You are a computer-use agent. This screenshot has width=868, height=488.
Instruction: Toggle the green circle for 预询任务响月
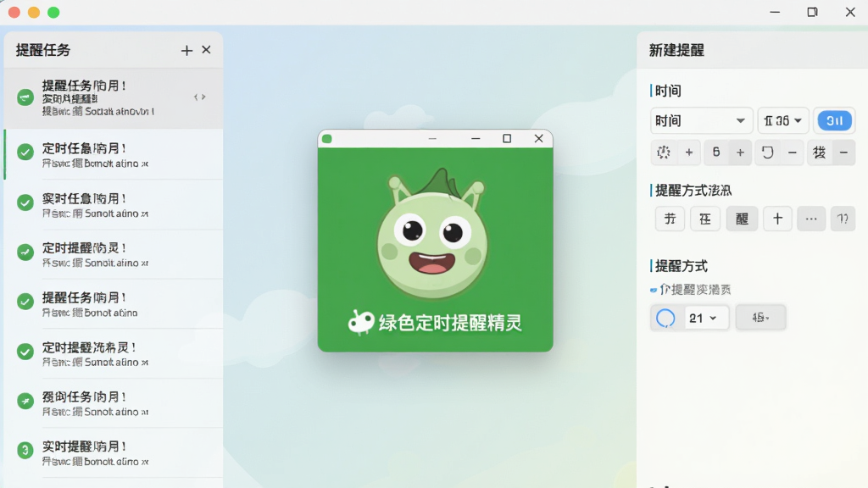click(25, 401)
